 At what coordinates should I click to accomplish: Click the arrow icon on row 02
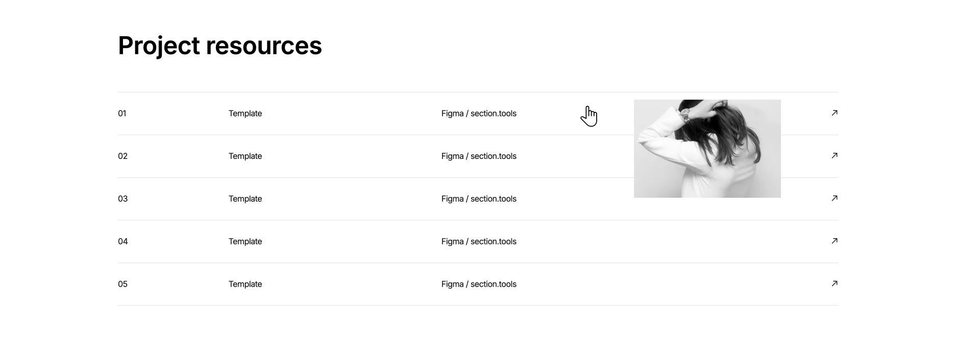click(834, 155)
